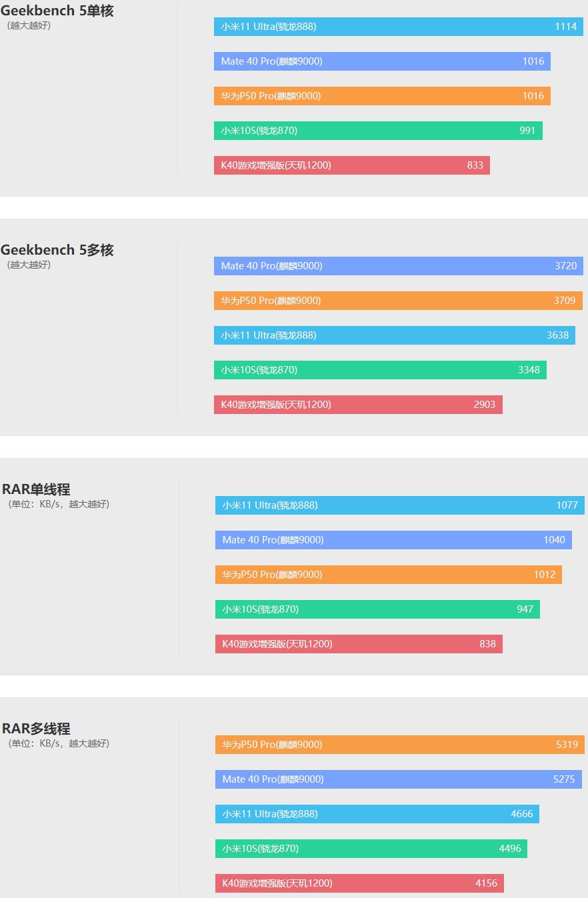Select 小米10S bar in Geekbench 5单核 chart

pos(378,131)
